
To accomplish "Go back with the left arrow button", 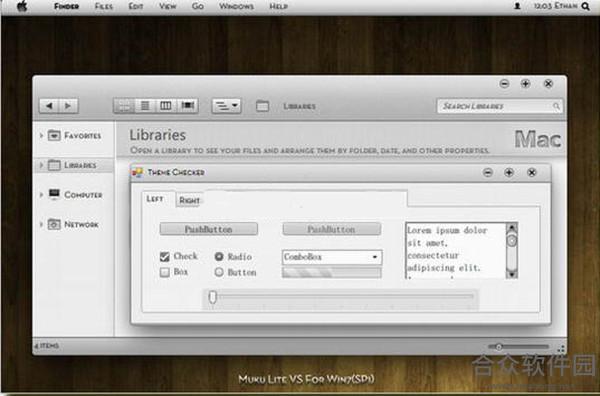I will 49,106.
